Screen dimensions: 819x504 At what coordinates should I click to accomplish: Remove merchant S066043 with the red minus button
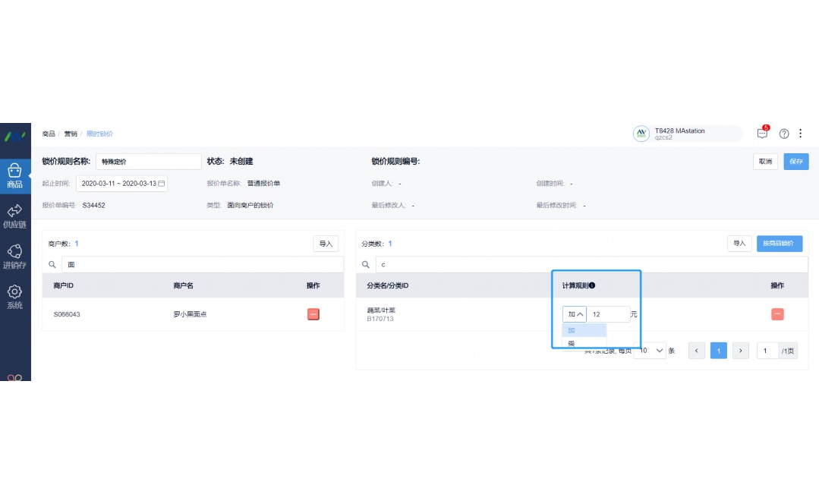313,313
